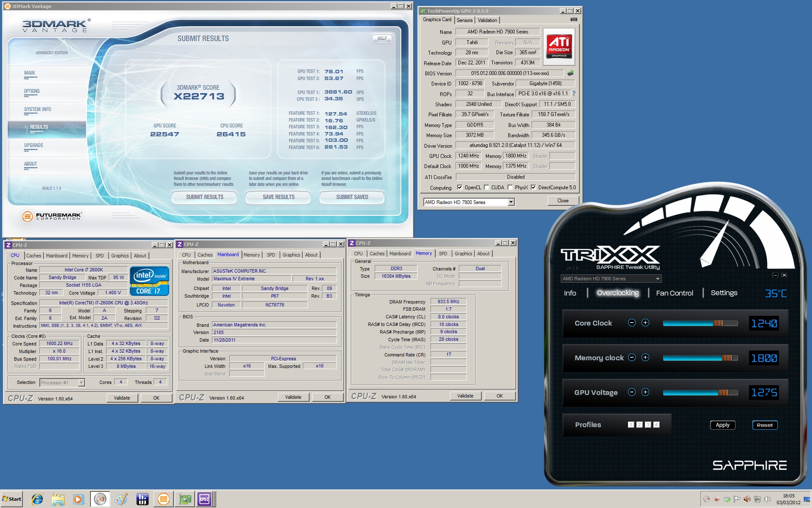Decrease Memory clock with minus button
The height and width of the screenshot is (508, 812).
click(x=632, y=358)
